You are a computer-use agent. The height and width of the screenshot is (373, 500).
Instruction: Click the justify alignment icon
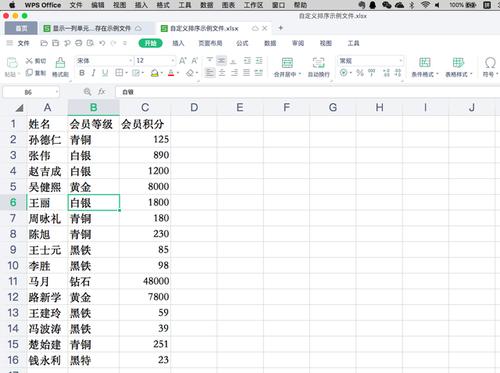[x=246, y=73]
